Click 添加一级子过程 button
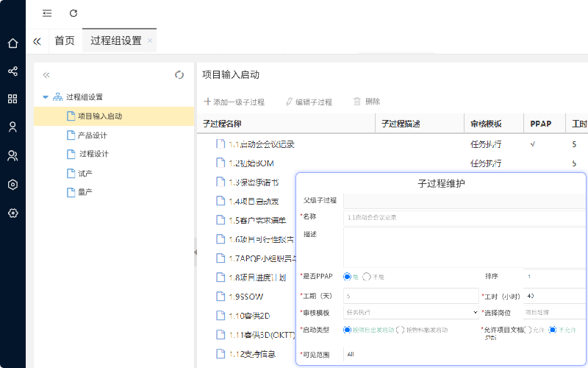This screenshot has width=588, height=368. pos(234,102)
